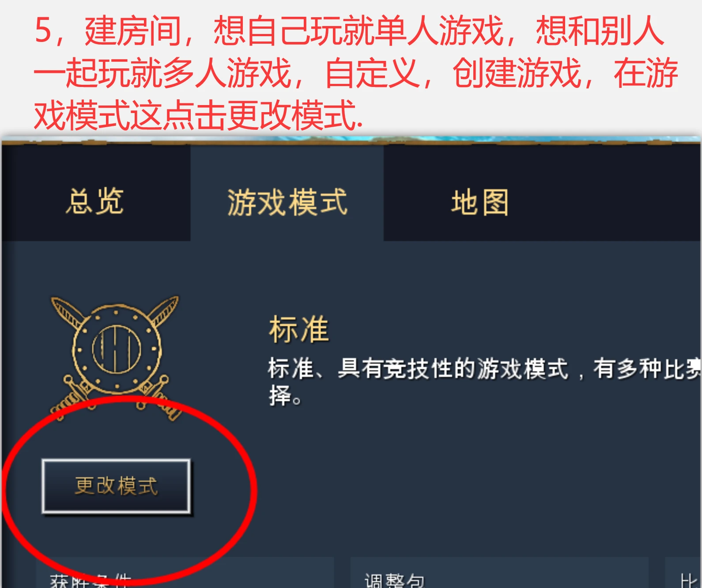Open the 调整包 panel

[499, 573]
